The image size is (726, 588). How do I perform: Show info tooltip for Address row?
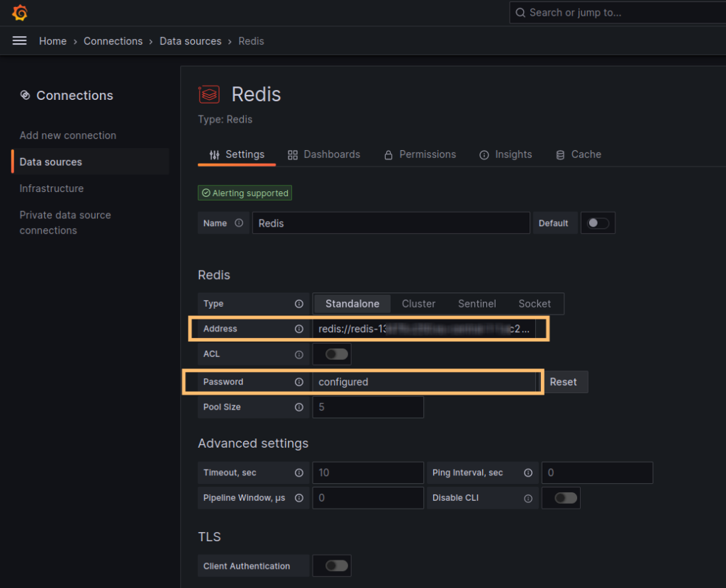tap(299, 329)
